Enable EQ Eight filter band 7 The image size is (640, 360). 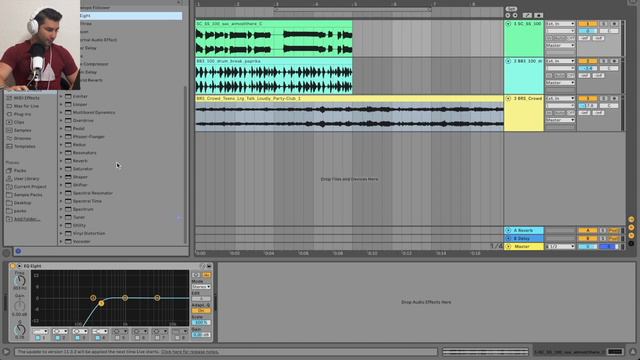(157, 338)
